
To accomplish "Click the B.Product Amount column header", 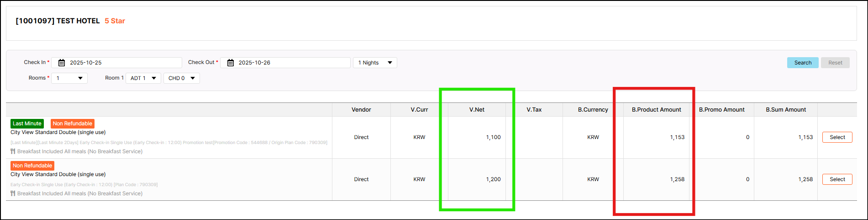I will 656,110.
